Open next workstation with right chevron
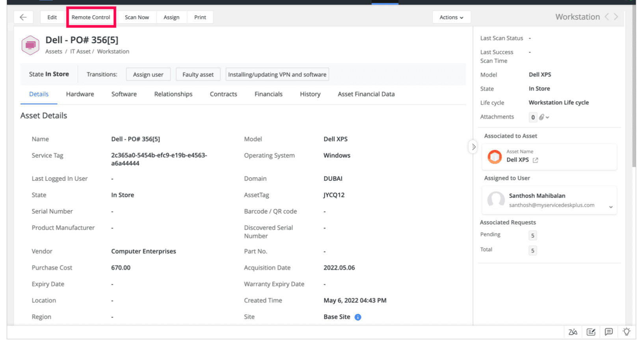Viewport: 644px width, 347px height. coord(616,17)
